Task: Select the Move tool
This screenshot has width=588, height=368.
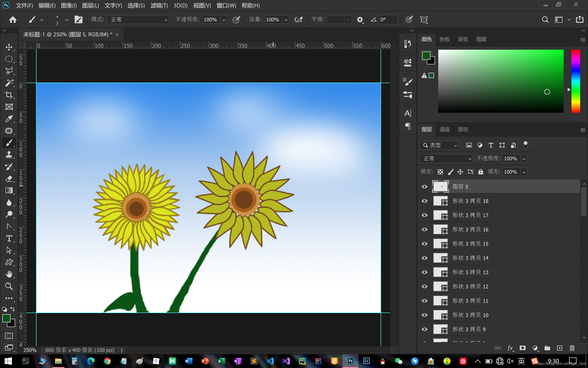Action: coord(9,47)
